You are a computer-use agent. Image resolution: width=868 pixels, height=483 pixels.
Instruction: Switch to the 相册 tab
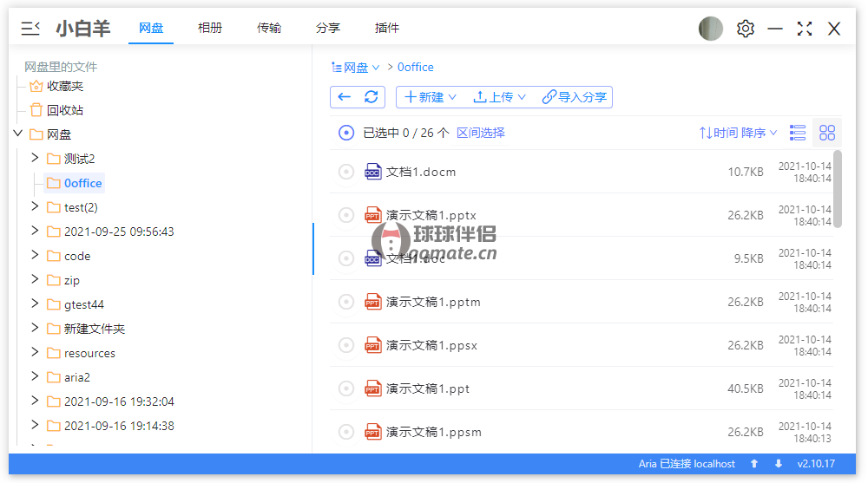(210, 28)
